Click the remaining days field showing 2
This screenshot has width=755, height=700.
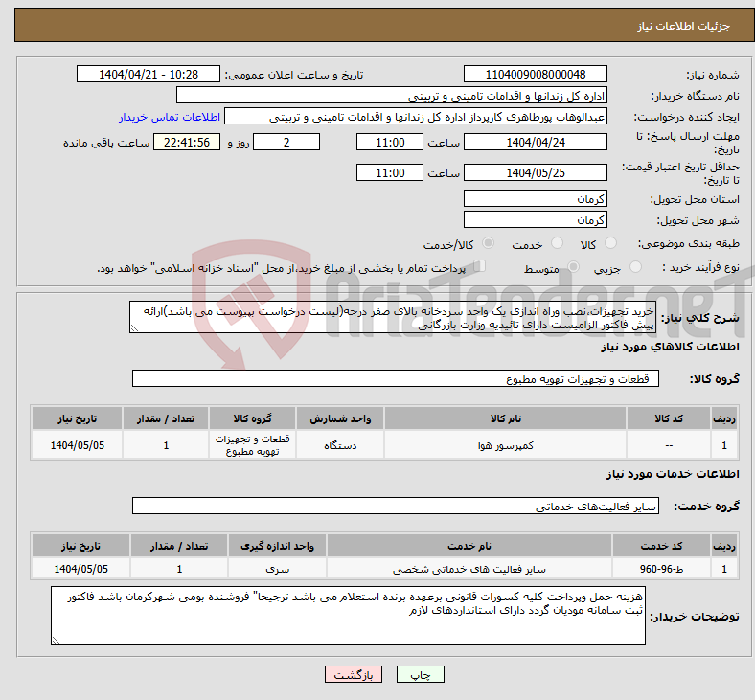pyautogui.click(x=286, y=142)
